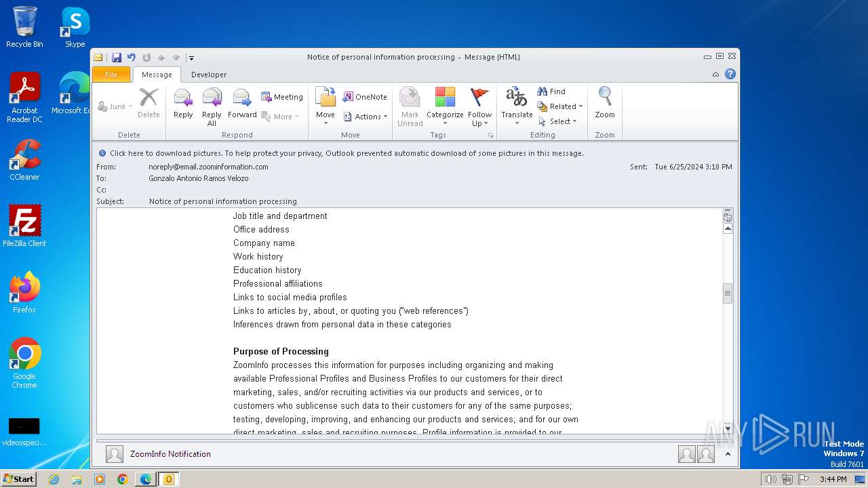Image resolution: width=868 pixels, height=488 pixels.
Task: Click the Windows Start button
Action: click(18, 479)
